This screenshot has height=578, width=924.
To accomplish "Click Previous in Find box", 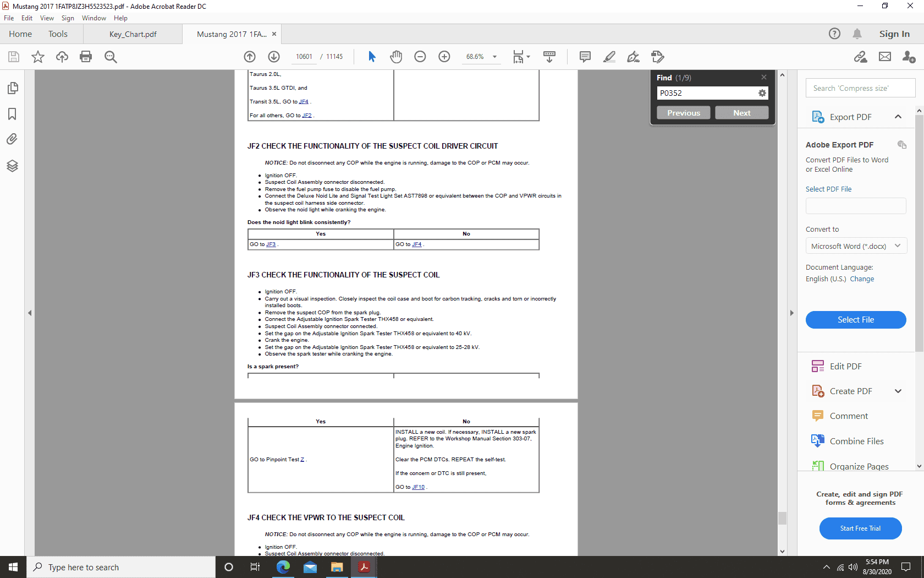I will coord(684,113).
